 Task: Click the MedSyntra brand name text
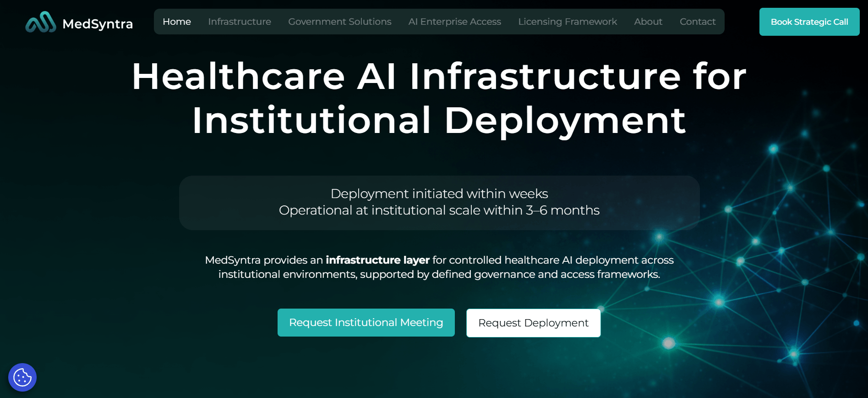(x=98, y=24)
